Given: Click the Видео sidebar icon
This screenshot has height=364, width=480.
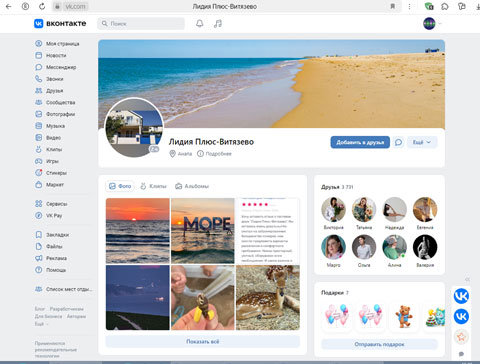Looking at the screenshot, I should 39,137.
